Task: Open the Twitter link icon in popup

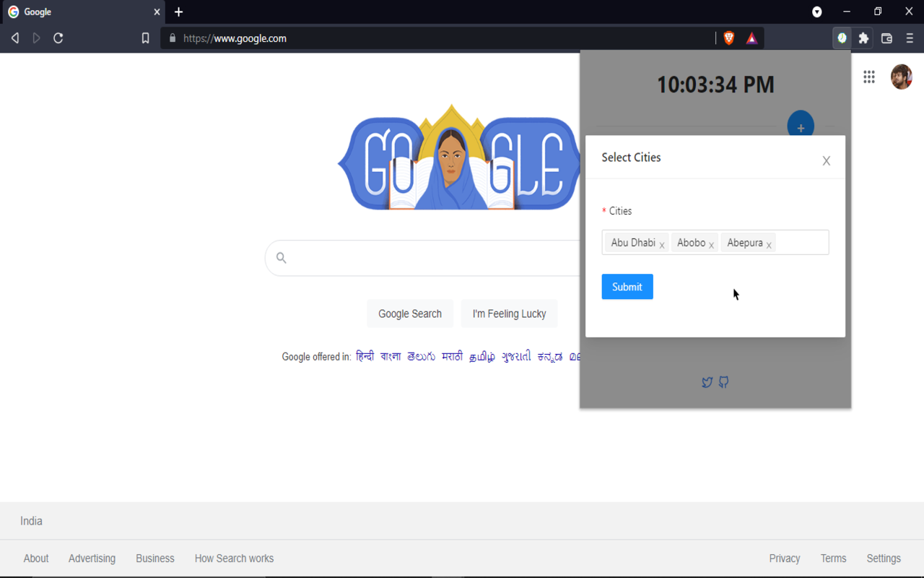Action: pyautogui.click(x=707, y=382)
